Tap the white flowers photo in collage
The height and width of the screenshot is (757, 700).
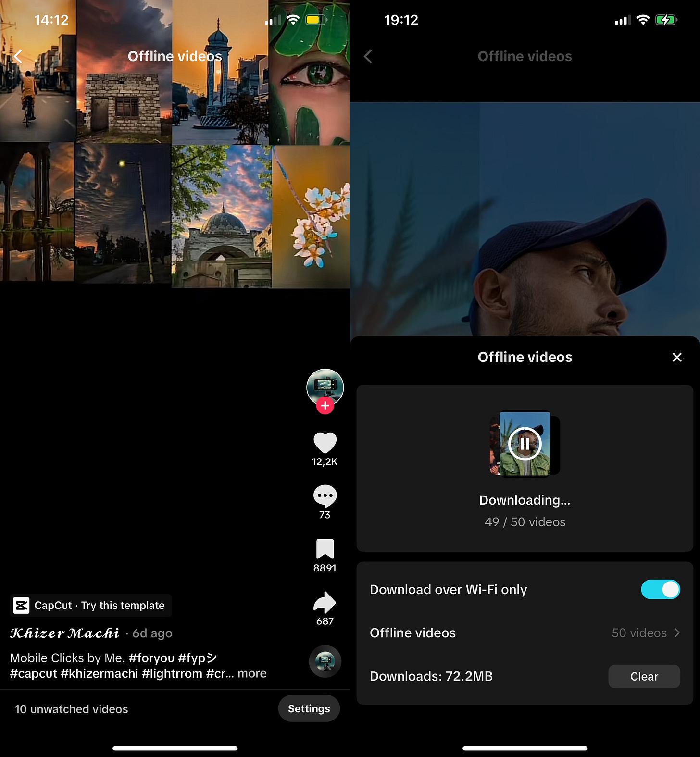click(x=311, y=217)
